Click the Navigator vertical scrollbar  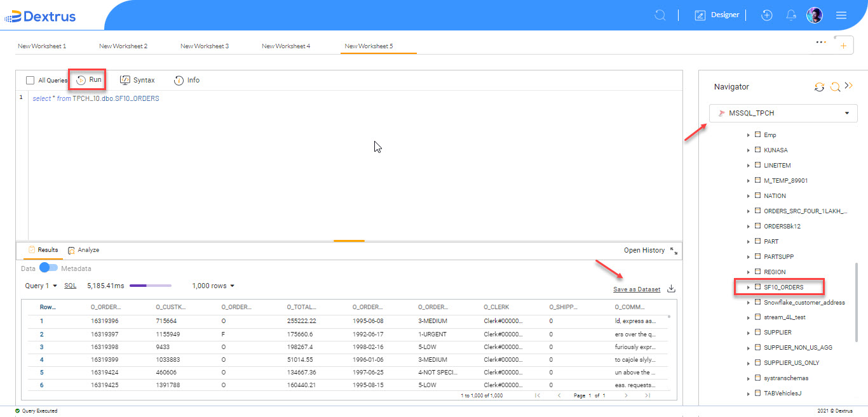tap(856, 301)
